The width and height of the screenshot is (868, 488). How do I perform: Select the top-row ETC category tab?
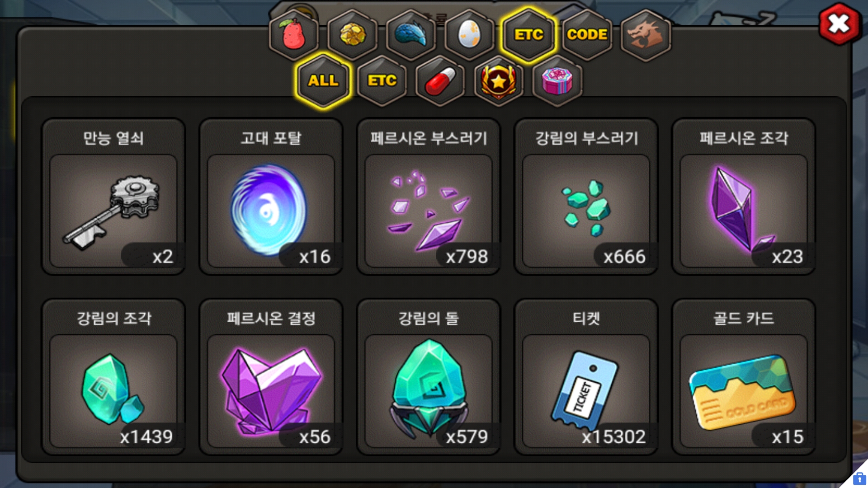point(528,35)
